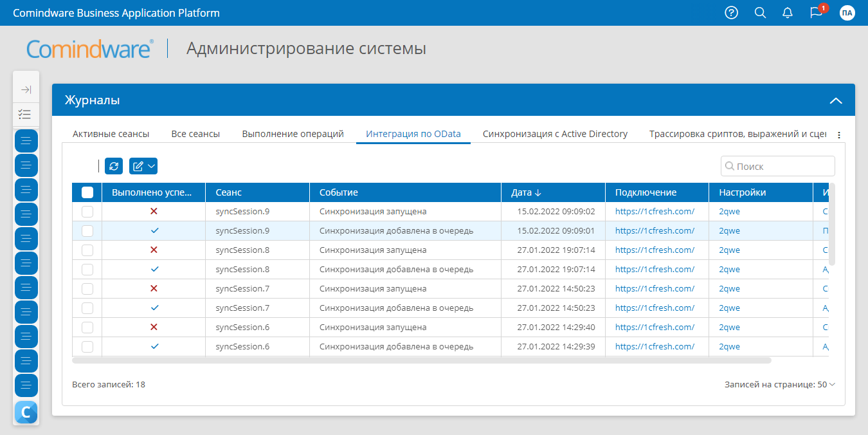Viewport: 868px width, 435px height.
Task: Open conversations flag with badge 1
Action: 817,12
